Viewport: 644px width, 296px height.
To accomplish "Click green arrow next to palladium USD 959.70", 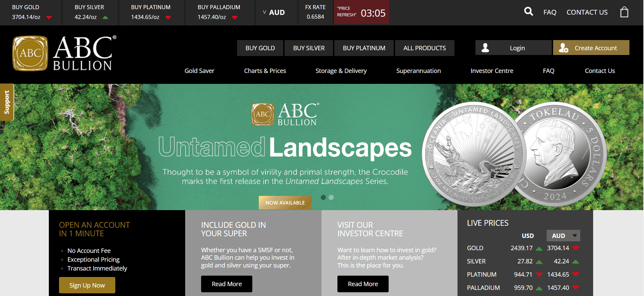I will (x=539, y=289).
